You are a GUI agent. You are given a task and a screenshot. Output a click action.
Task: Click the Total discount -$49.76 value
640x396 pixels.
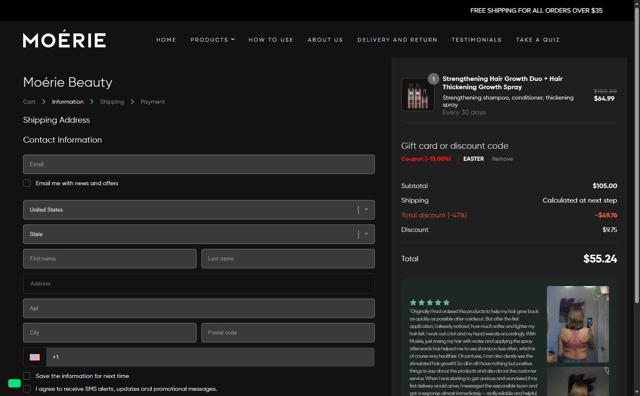[606, 215]
